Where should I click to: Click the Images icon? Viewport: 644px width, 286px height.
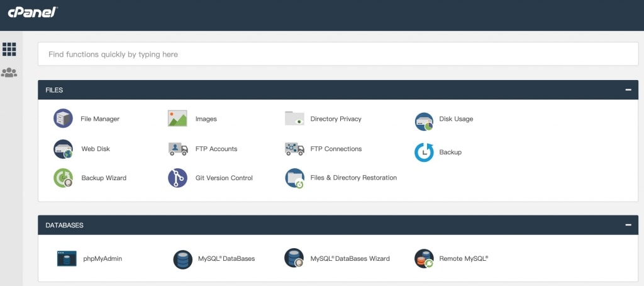click(177, 118)
